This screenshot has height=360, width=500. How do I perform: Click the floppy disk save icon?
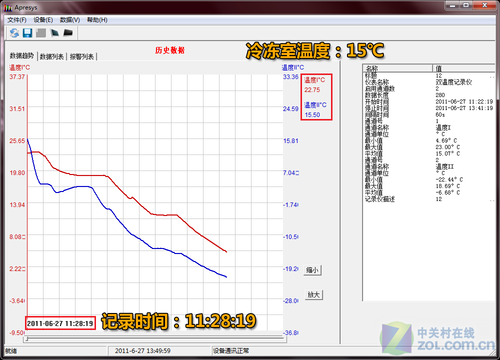pos(27,33)
